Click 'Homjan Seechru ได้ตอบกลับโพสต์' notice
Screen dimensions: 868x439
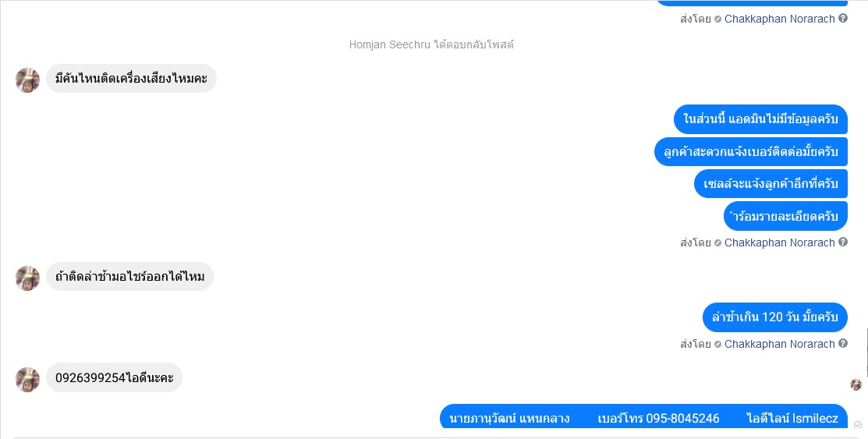[x=431, y=45]
